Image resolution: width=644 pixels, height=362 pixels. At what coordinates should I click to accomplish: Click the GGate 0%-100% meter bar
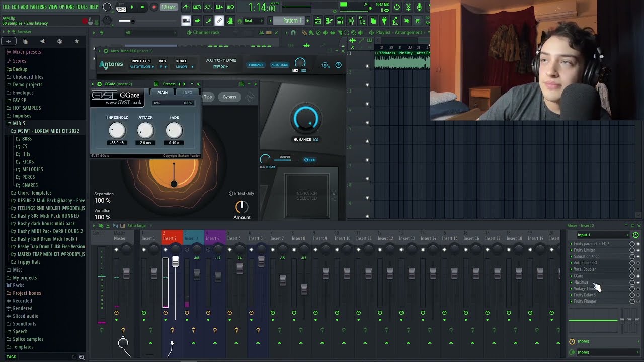pyautogui.click(x=174, y=103)
